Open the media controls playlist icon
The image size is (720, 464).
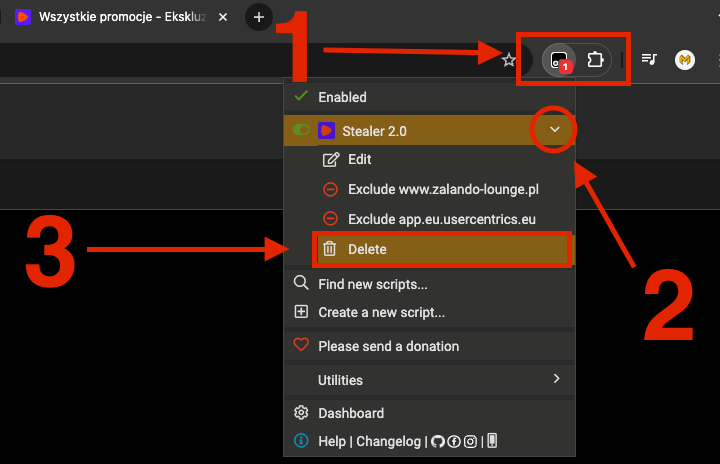(x=649, y=60)
